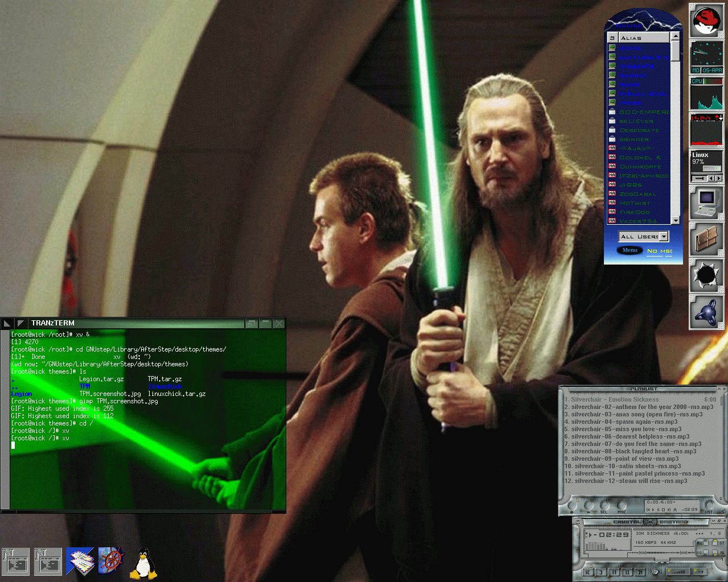728x582 pixels.
Task: Open the Netscape ship wheel icon
Action: coord(111,562)
